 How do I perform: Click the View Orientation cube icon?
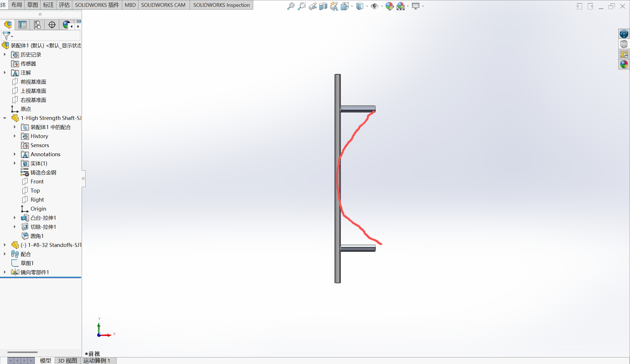pos(345,6)
